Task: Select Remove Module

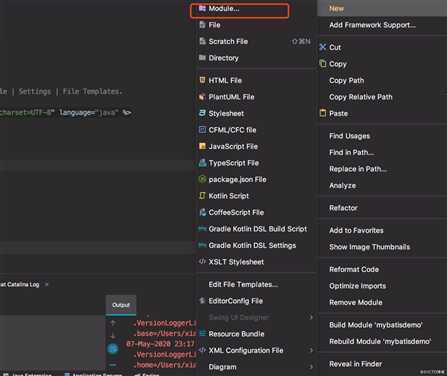Action: (x=356, y=303)
